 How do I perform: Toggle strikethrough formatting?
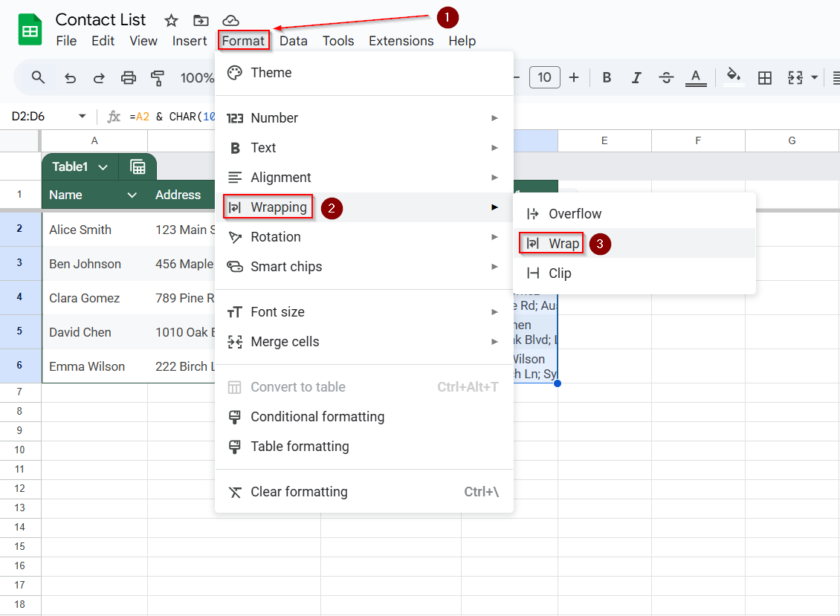click(x=666, y=78)
